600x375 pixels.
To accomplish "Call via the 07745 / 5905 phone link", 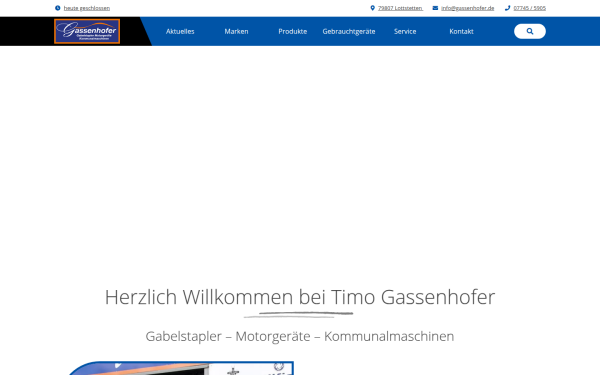I will (x=530, y=8).
